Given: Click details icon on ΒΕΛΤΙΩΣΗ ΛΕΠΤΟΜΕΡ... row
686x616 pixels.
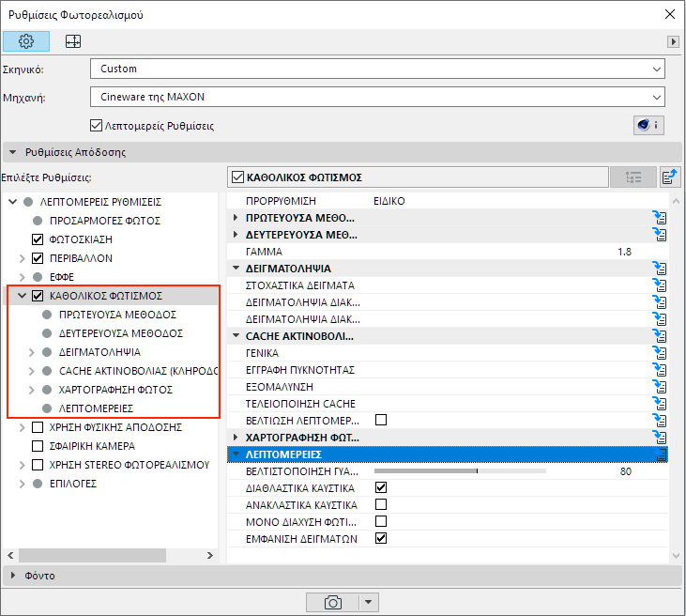Looking at the screenshot, I should click(x=660, y=421).
